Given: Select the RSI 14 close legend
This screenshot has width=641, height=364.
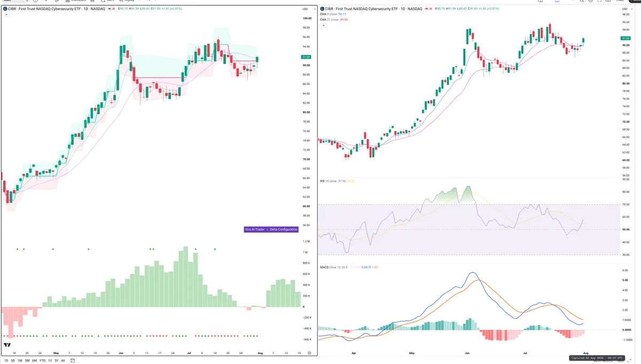Looking at the screenshot, I should [328, 181].
